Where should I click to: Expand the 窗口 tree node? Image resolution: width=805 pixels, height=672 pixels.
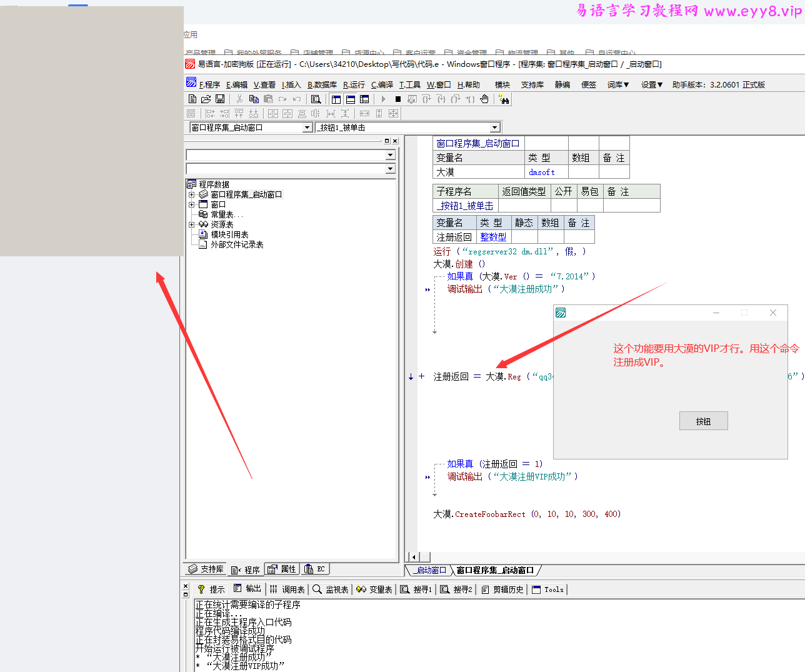pyautogui.click(x=192, y=204)
